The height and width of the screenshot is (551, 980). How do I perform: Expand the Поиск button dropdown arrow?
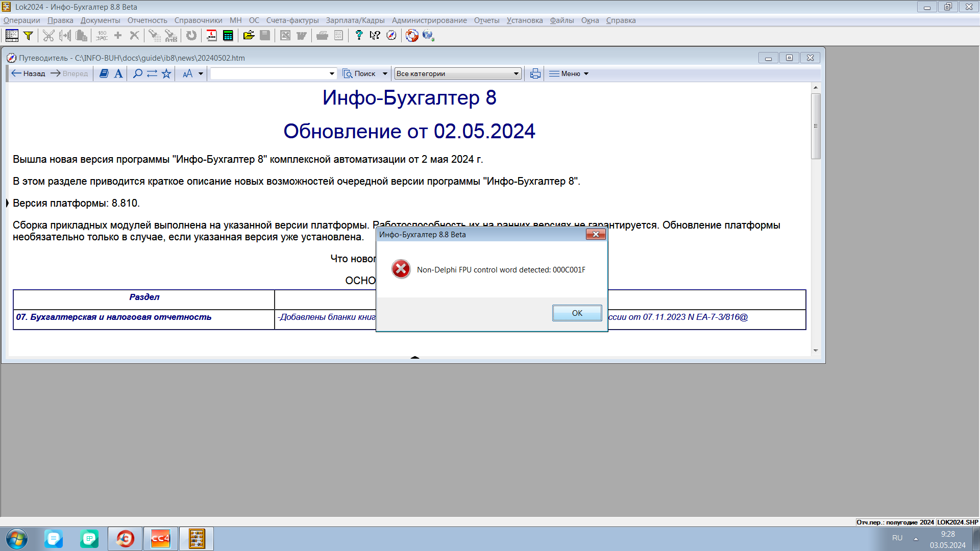coord(385,73)
